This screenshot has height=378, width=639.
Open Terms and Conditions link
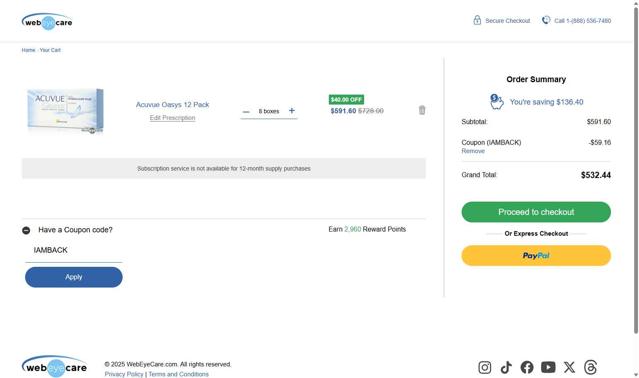pyautogui.click(x=178, y=374)
